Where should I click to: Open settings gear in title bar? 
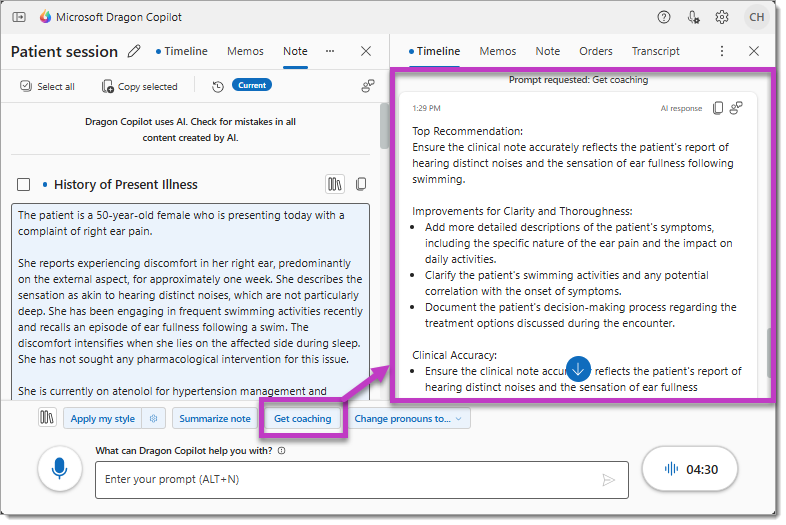(x=722, y=17)
